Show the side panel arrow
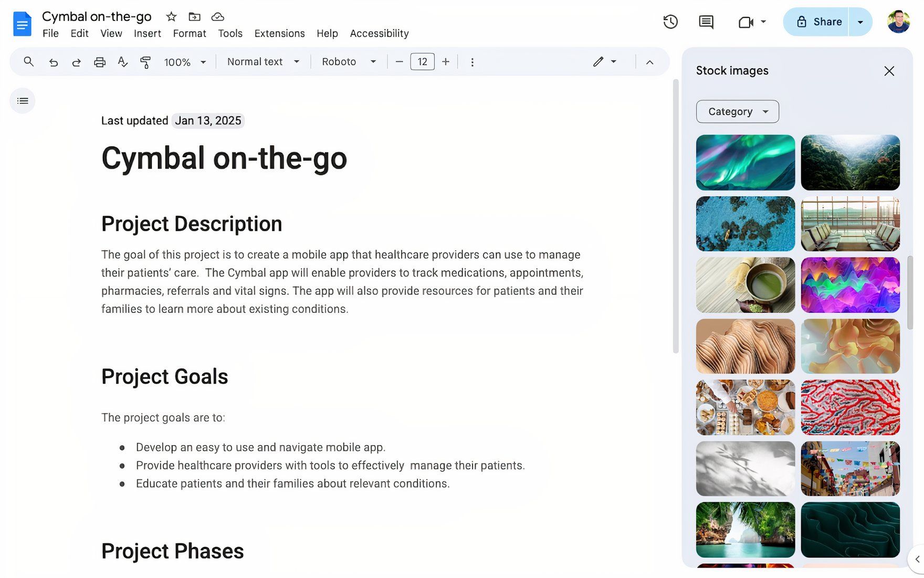 917,559
